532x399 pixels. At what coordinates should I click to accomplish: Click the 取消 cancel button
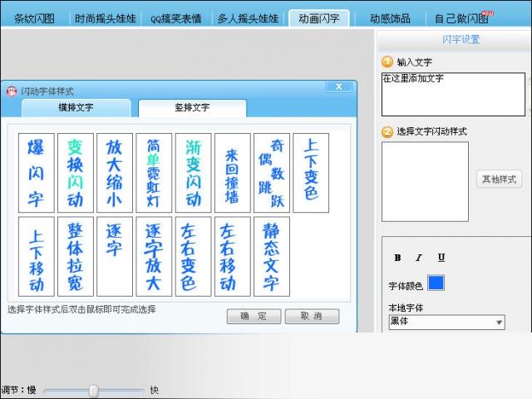[312, 317]
